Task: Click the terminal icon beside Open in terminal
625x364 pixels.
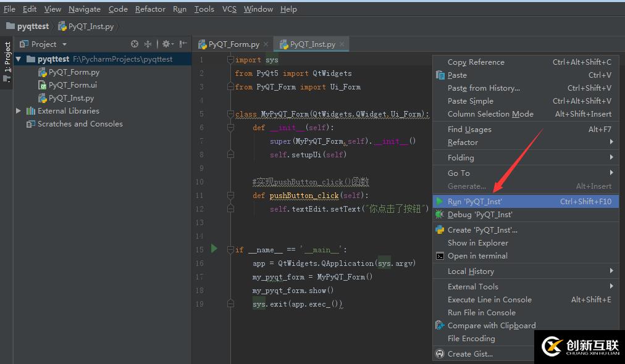Action: [440, 255]
